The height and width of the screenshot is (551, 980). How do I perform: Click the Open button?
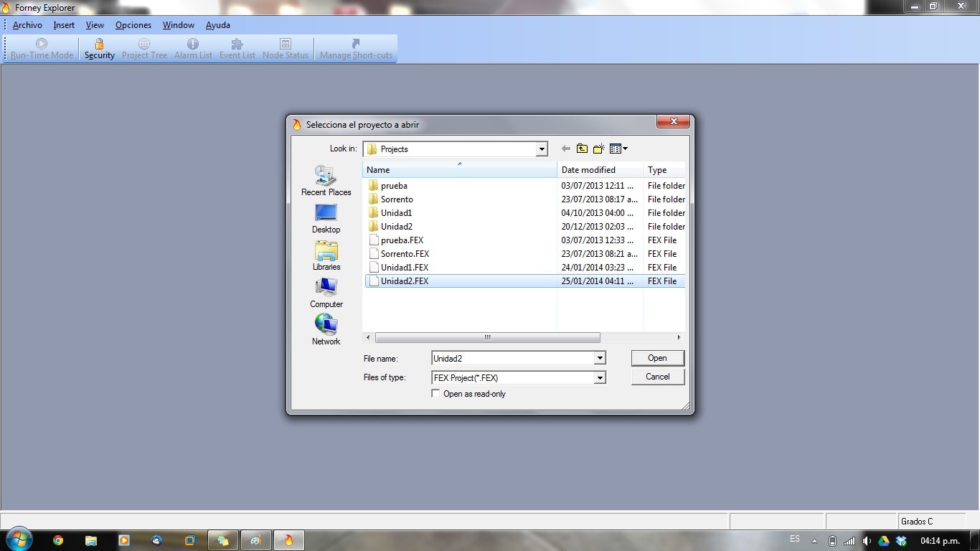tap(658, 358)
